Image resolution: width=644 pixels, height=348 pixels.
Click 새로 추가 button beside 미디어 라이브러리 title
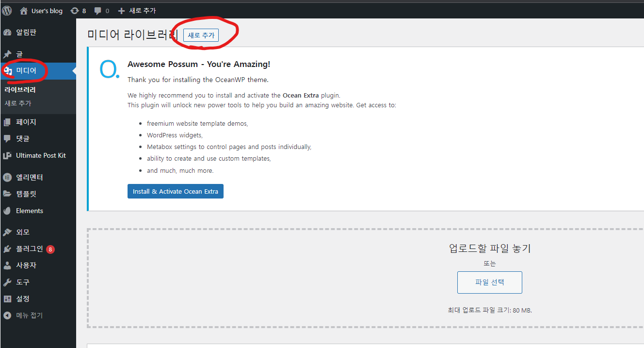(201, 35)
